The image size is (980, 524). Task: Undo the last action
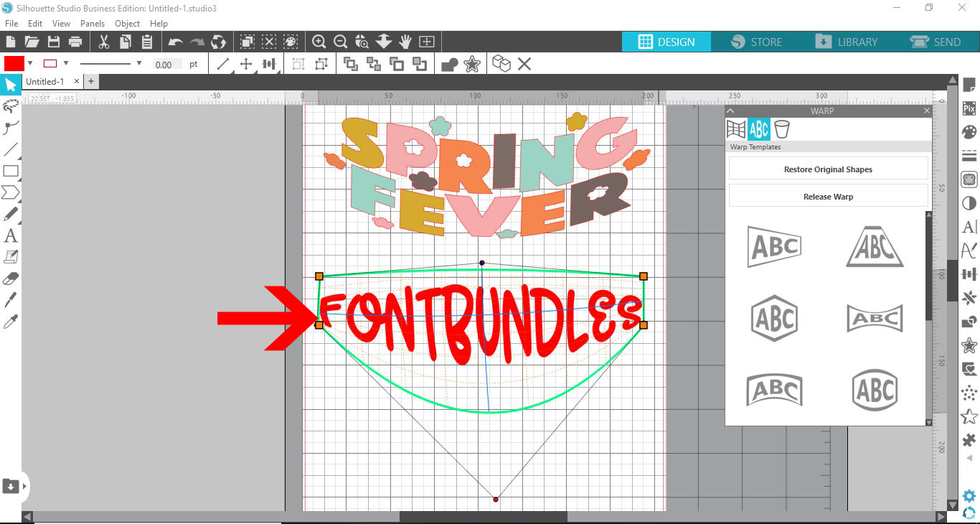176,42
